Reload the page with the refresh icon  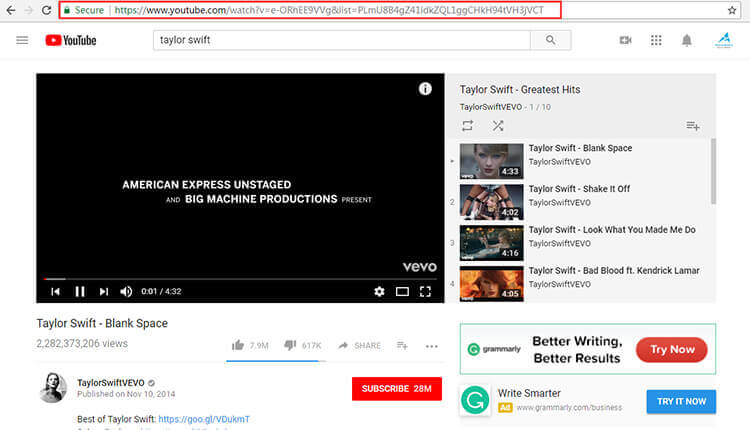[46, 10]
